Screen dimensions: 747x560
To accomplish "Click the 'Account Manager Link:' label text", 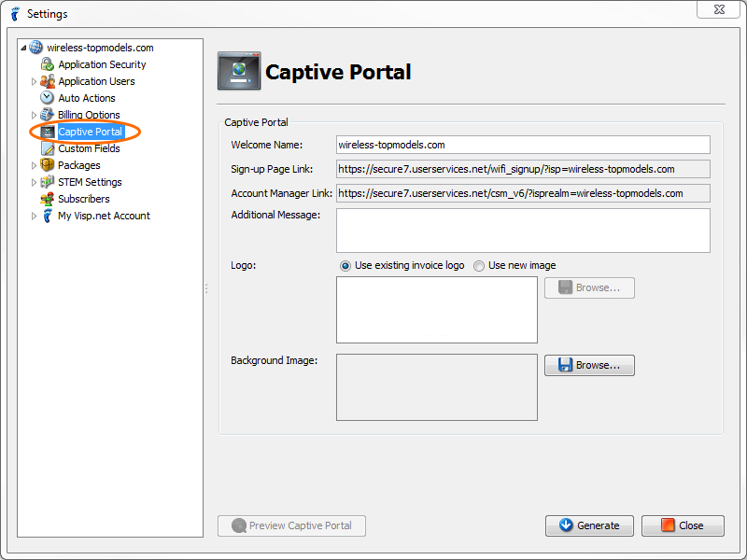I will point(282,193).
